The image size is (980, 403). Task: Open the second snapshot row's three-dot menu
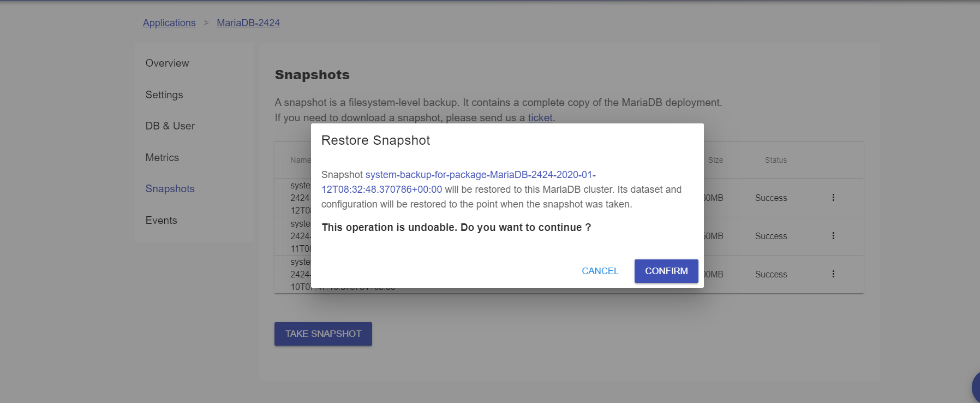[x=833, y=236]
